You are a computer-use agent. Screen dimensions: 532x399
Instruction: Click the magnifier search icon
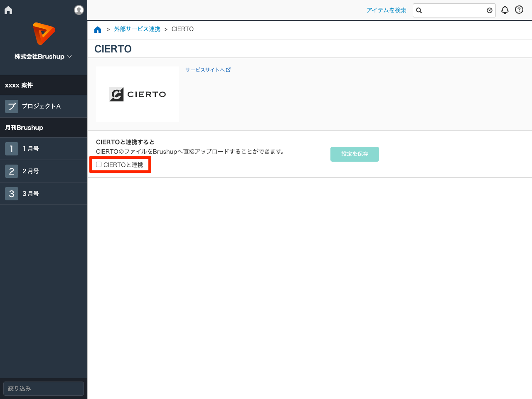click(x=419, y=10)
